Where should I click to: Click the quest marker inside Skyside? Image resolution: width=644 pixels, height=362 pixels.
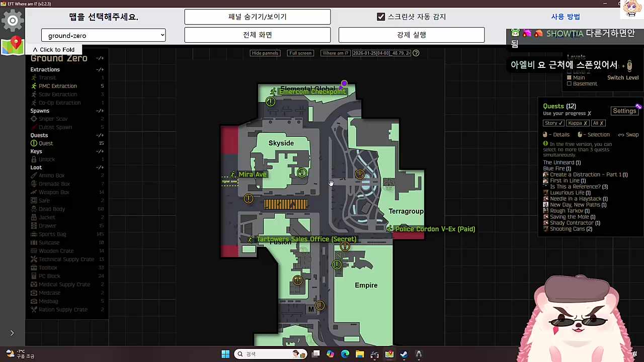tap(301, 173)
